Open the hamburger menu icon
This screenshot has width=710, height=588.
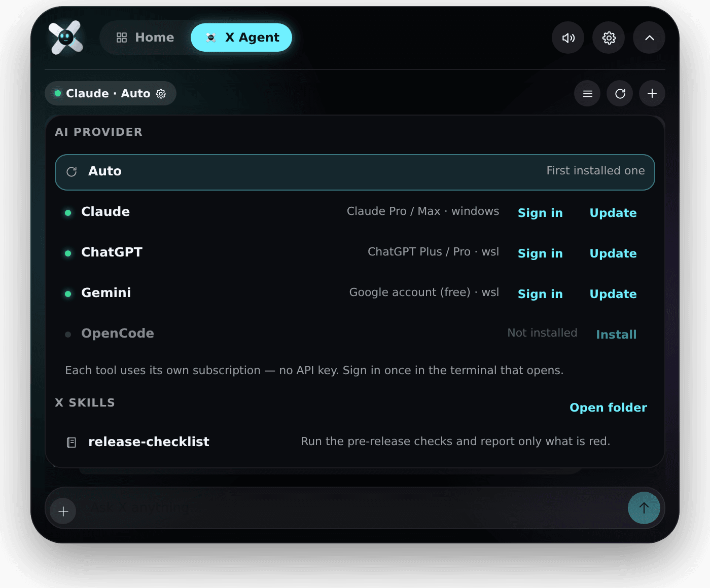point(587,93)
